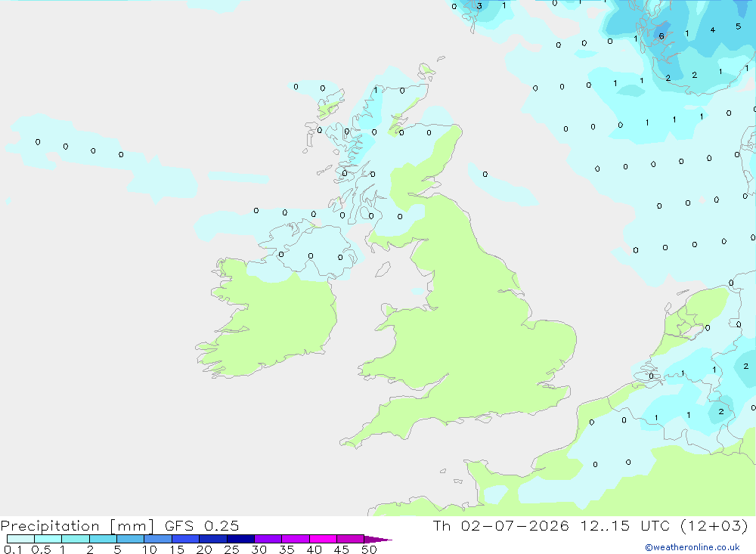Viewport: 756px width, 554px height.
Task: Click the '4' precipitation value on map
Action: click(713, 30)
